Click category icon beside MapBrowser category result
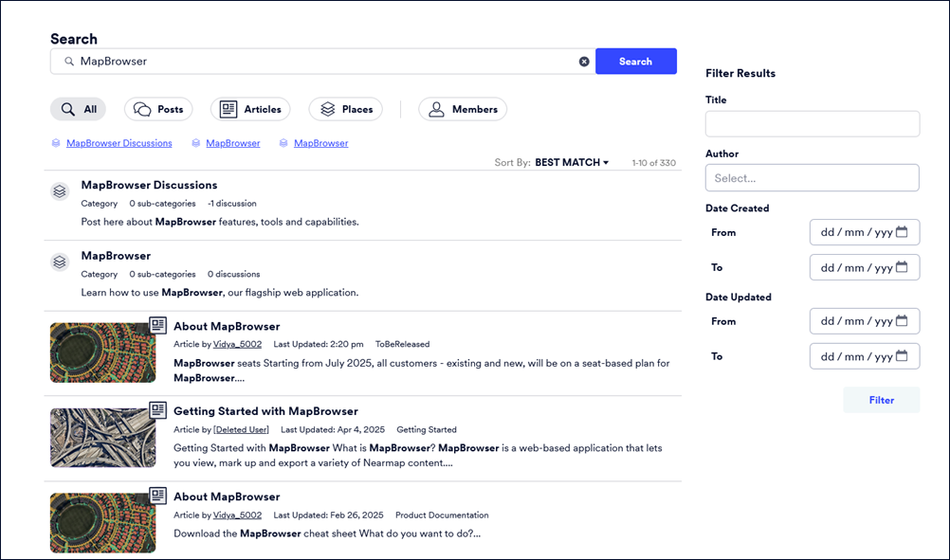The height and width of the screenshot is (560, 950). click(x=60, y=262)
